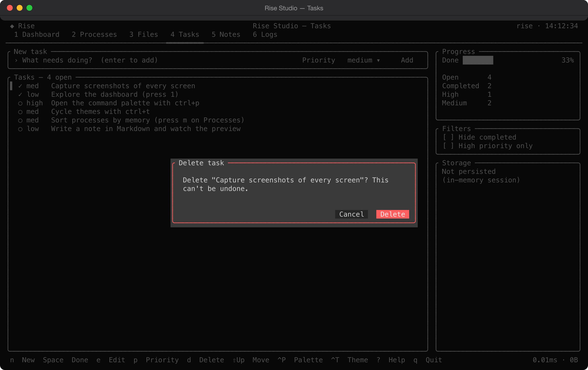This screenshot has width=588, height=370.
Task: Switch to the 6 Logs tab
Action: tap(265, 35)
